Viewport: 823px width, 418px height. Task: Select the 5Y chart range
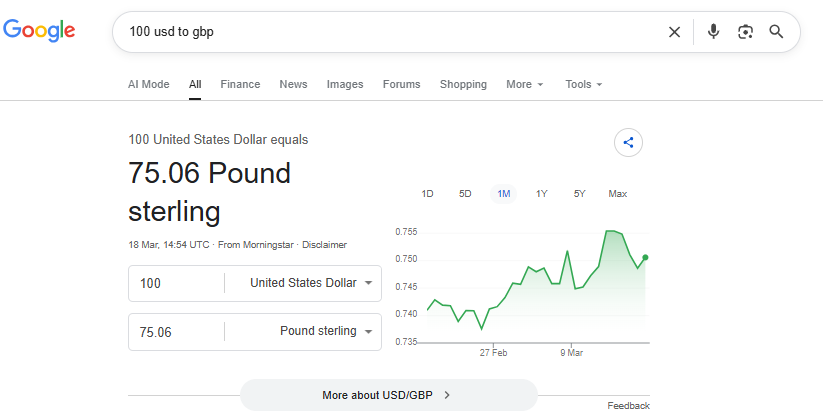point(579,194)
